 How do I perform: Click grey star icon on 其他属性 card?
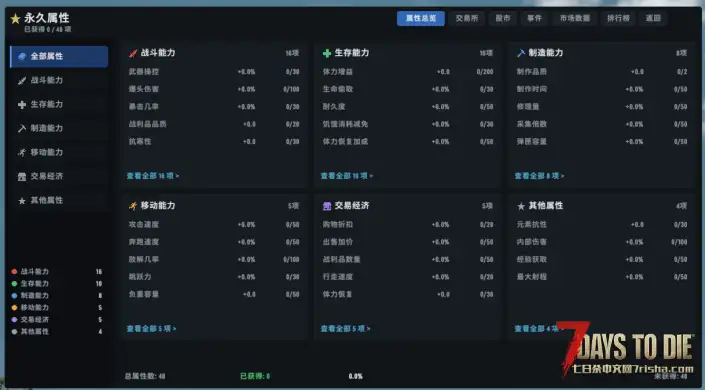coord(521,206)
